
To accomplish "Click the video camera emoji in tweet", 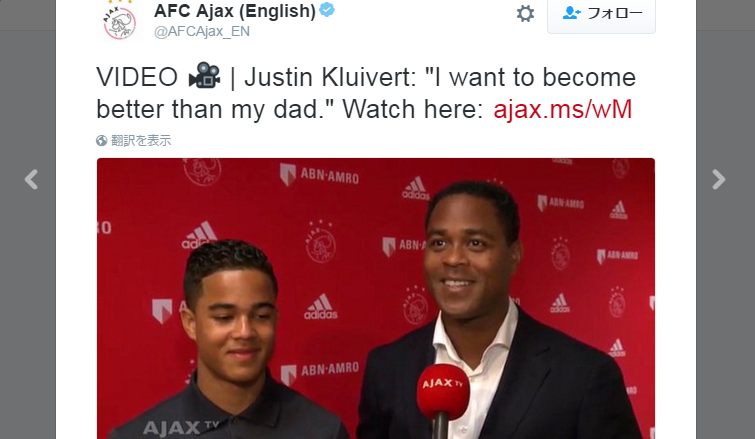I will (204, 76).
